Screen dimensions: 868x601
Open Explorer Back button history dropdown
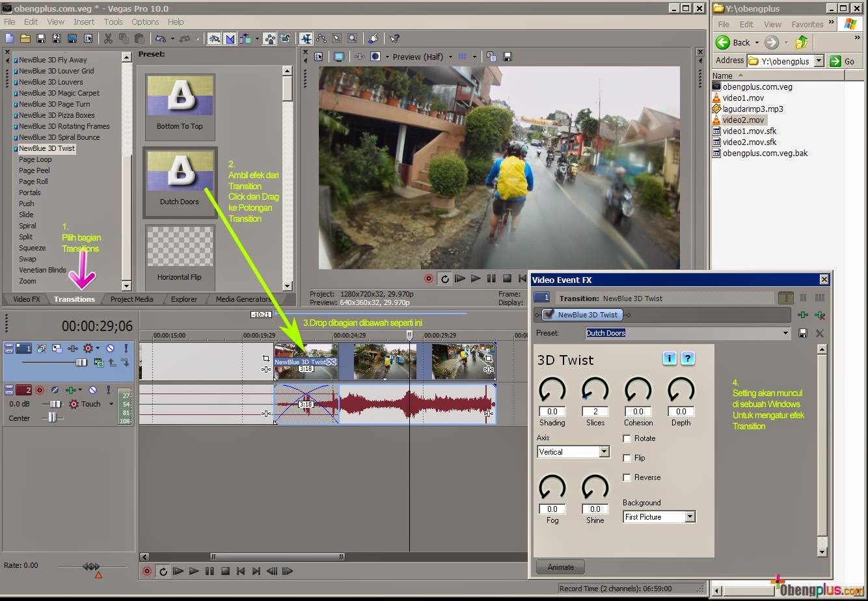757,42
